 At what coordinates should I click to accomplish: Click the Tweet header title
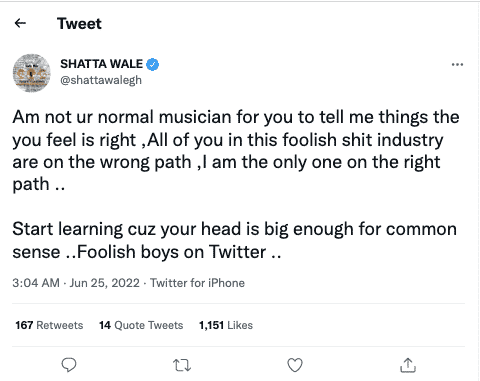point(79,24)
